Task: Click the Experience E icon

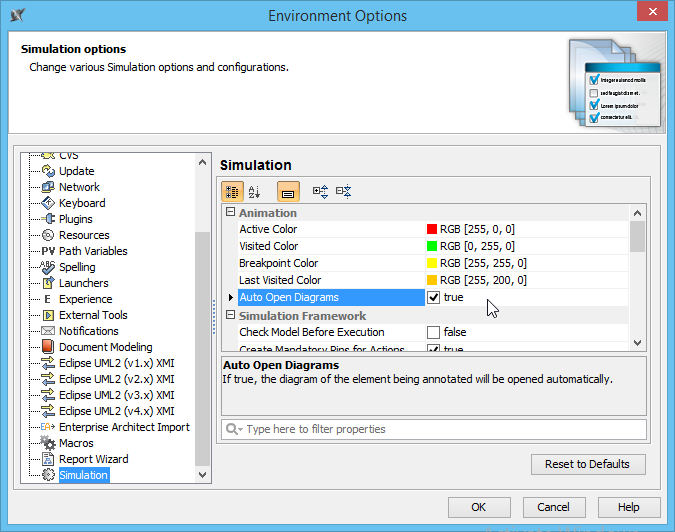Action: click(x=48, y=299)
